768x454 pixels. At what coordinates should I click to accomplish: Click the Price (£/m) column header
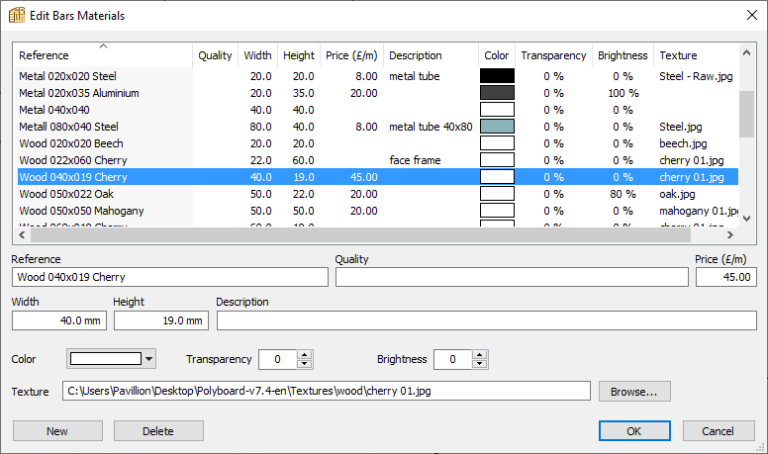[x=350, y=56]
